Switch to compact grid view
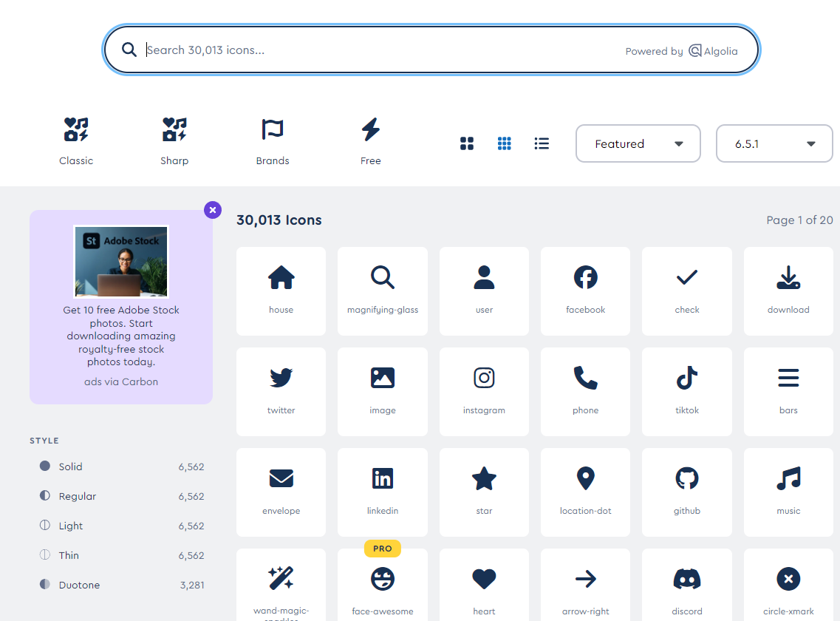The width and height of the screenshot is (840, 621). pos(504,143)
